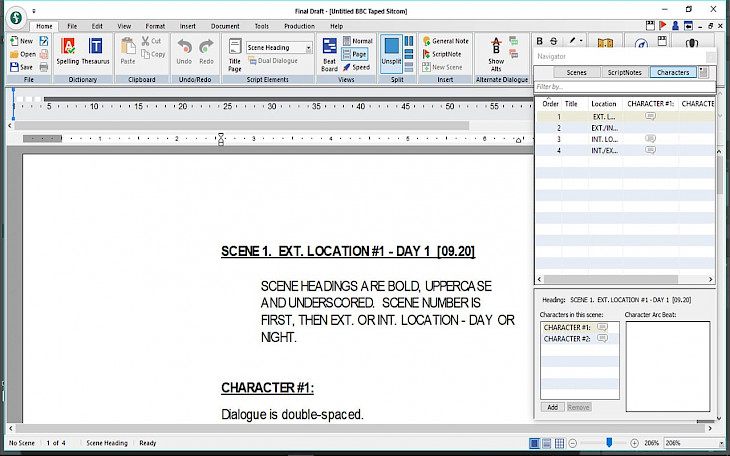
Task: Open the Format menu
Action: [x=155, y=26]
